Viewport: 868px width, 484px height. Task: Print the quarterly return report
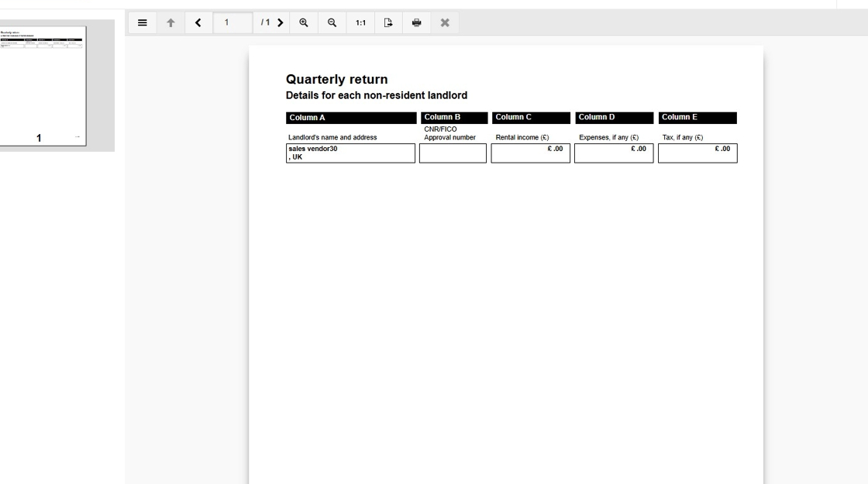417,22
